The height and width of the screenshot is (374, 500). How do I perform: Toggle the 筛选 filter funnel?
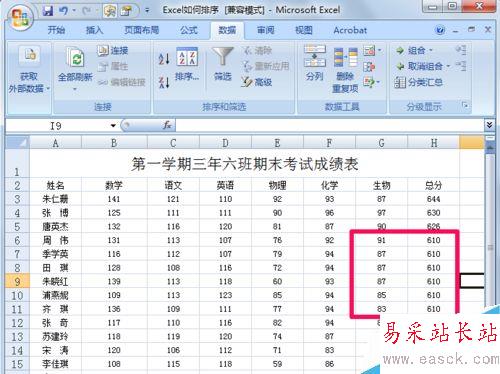[x=223, y=64]
